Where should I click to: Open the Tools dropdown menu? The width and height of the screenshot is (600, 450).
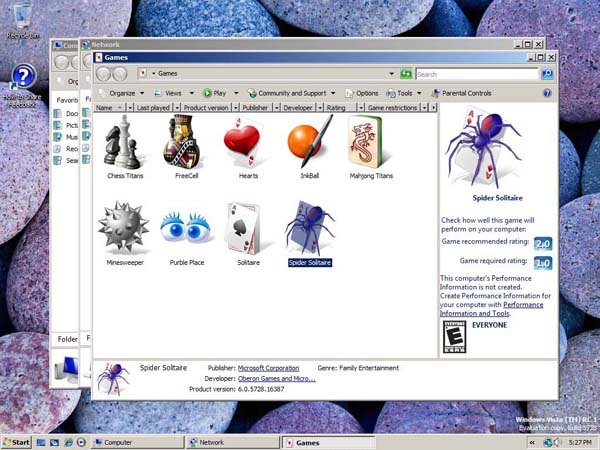[404, 93]
